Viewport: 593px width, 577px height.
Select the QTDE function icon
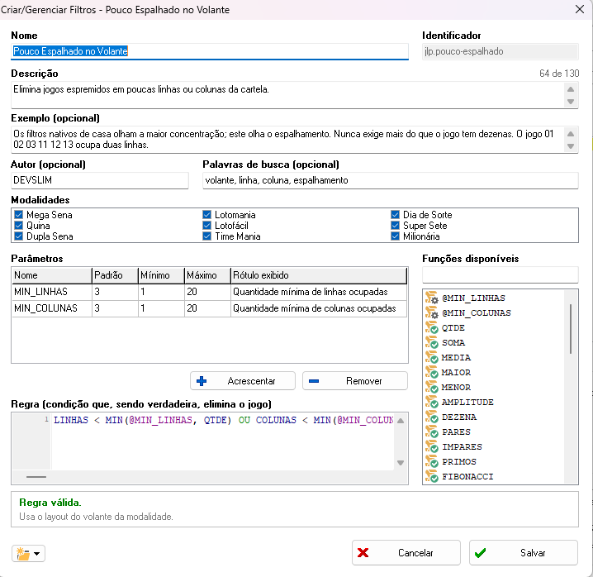pos(432,328)
